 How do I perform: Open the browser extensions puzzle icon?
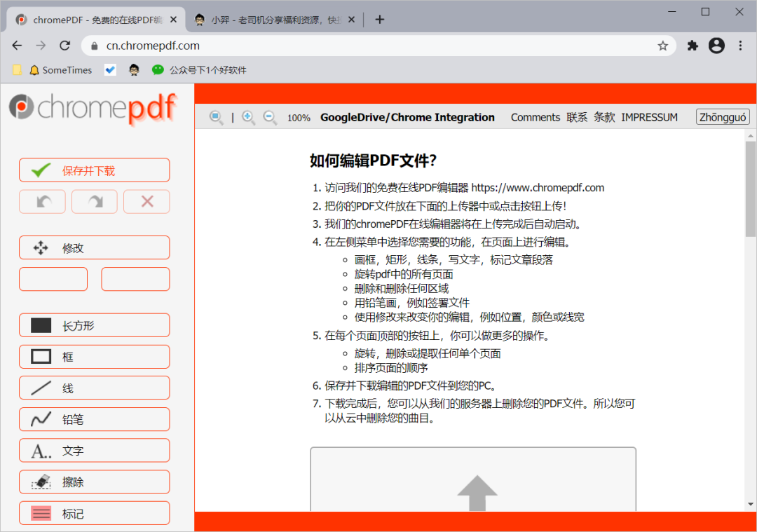[693, 46]
